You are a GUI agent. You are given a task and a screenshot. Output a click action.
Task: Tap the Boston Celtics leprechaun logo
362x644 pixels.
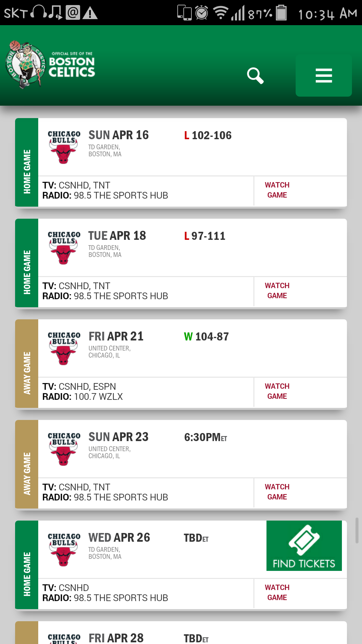(25, 64)
